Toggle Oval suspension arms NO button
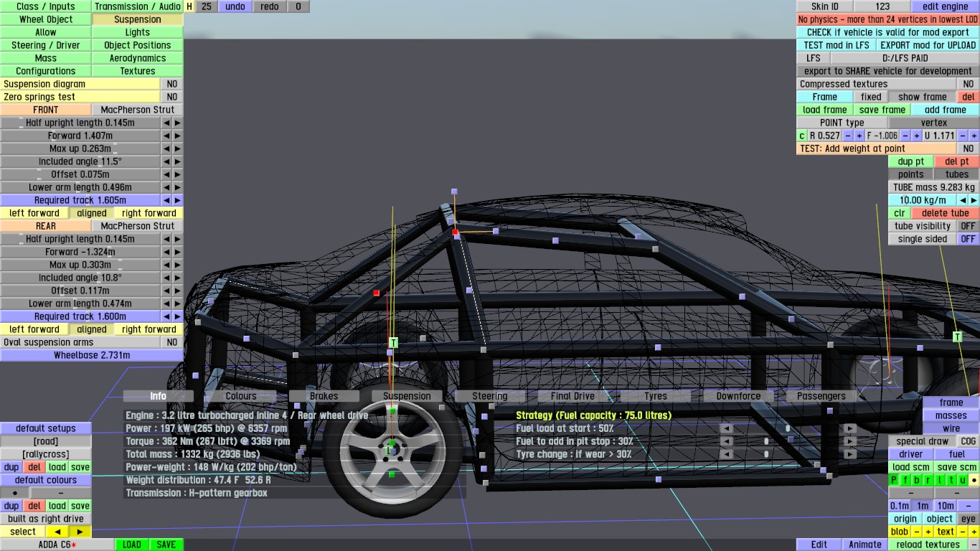Screen dimensions: 980x551 coord(171,342)
